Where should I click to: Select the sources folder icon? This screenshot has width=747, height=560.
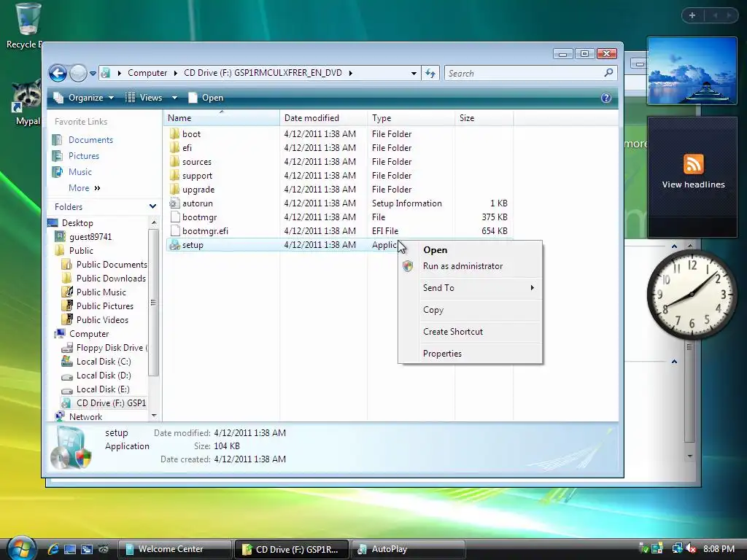point(175,161)
